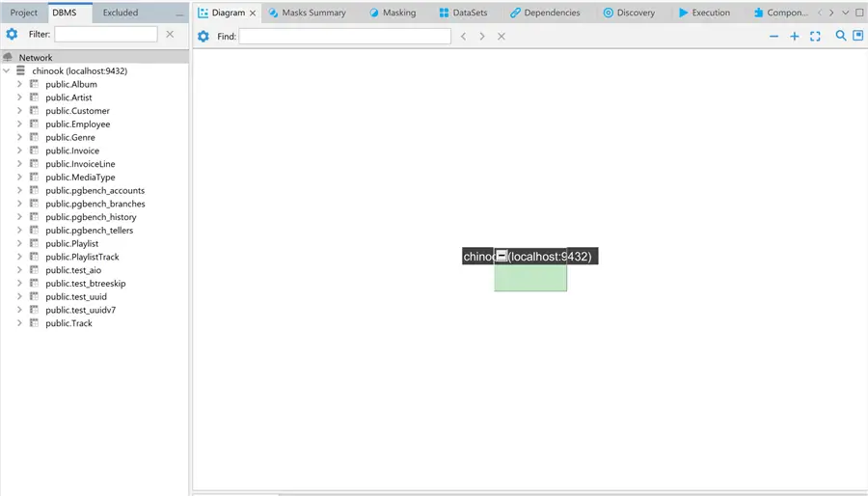
Task: Toggle the diagram overview panel icon
Action: click(x=858, y=36)
